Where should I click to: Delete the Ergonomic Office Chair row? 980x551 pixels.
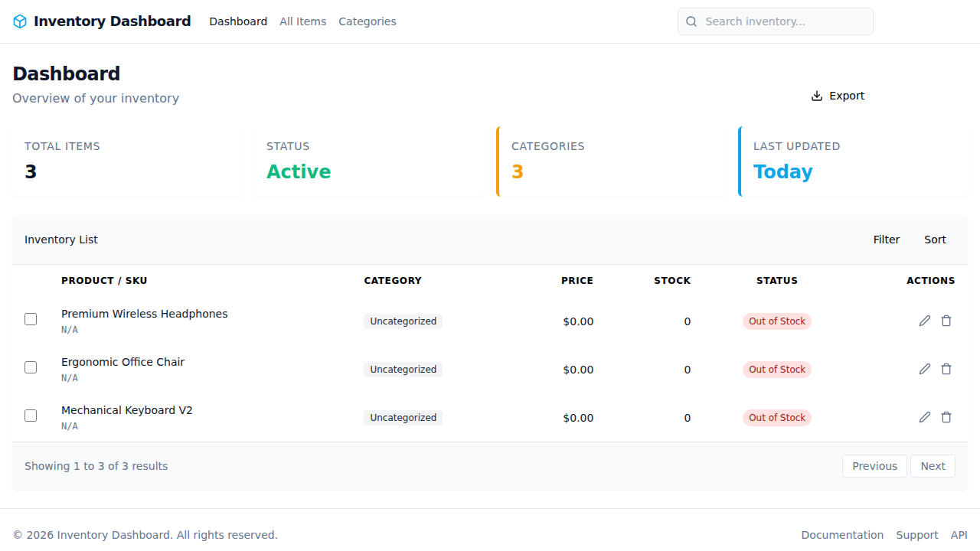point(946,369)
